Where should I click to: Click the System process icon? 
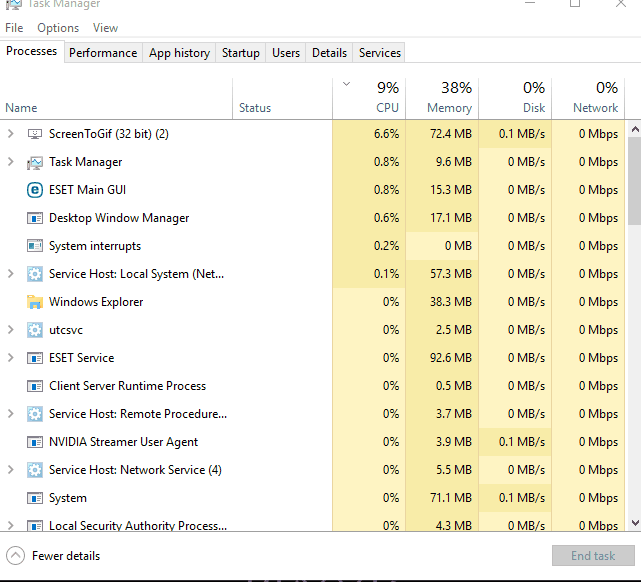[x=35, y=498]
